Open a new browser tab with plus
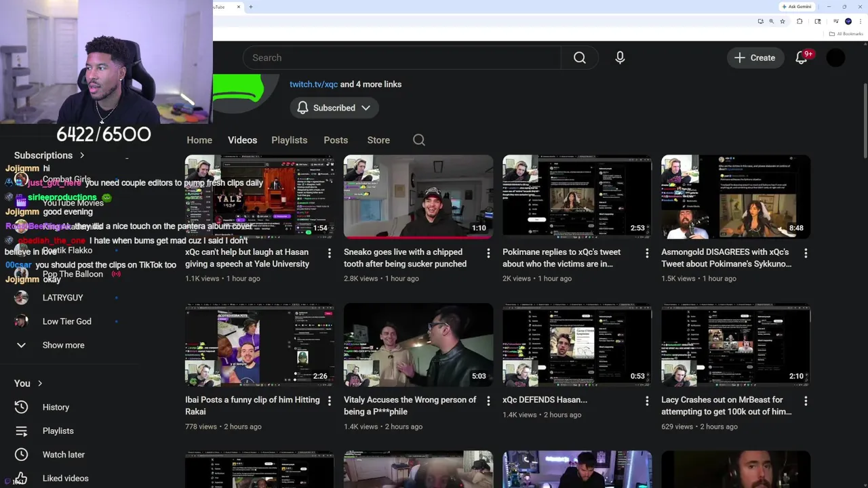The width and height of the screenshot is (868, 488). point(251,7)
